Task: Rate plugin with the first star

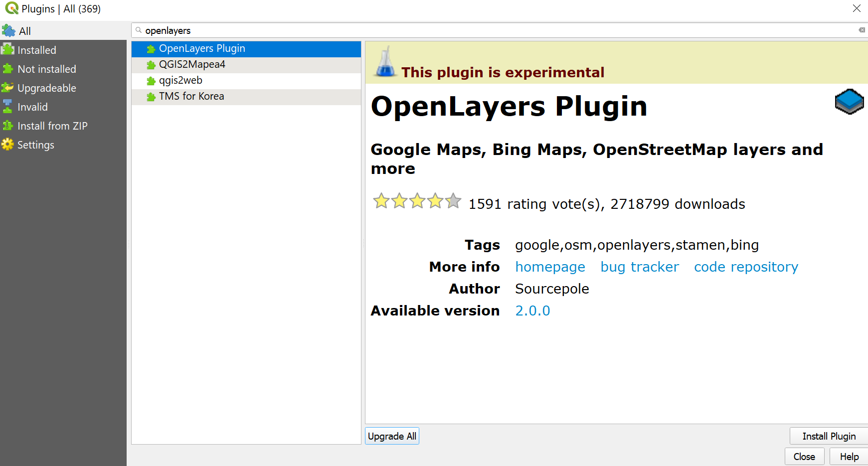Action: (381, 201)
